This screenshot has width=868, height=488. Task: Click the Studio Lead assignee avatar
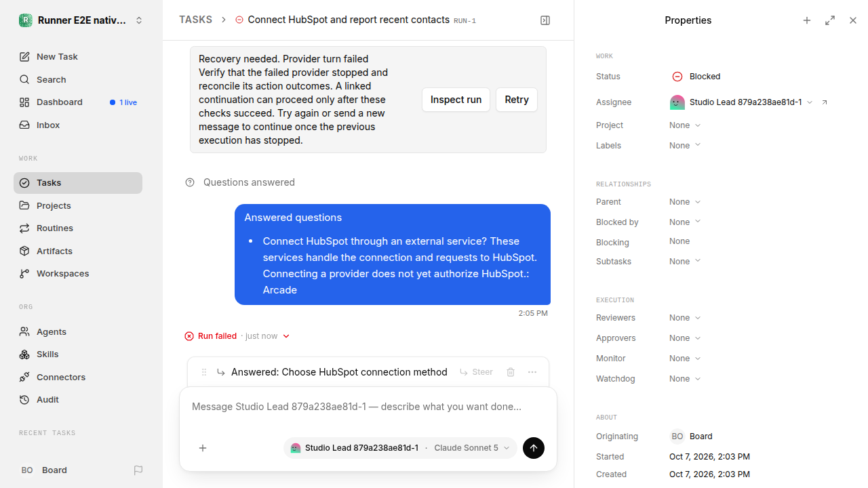677,102
